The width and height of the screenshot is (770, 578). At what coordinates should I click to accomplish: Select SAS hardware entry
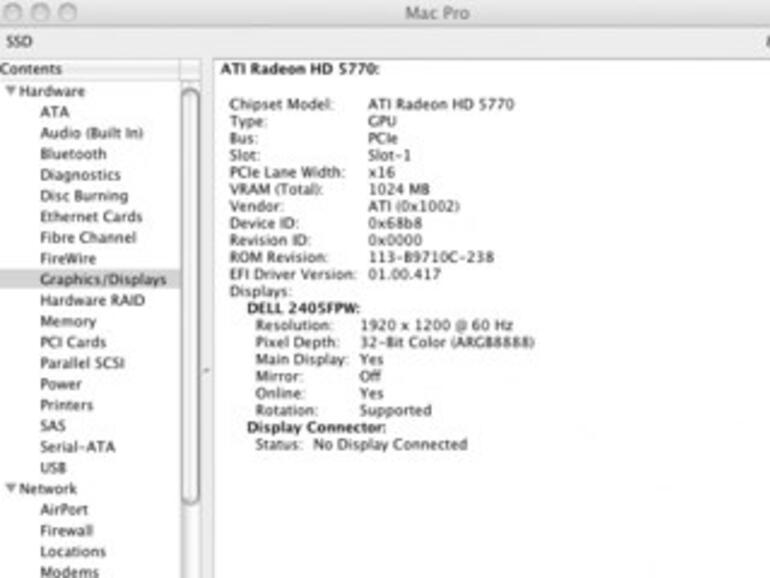coord(53,425)
